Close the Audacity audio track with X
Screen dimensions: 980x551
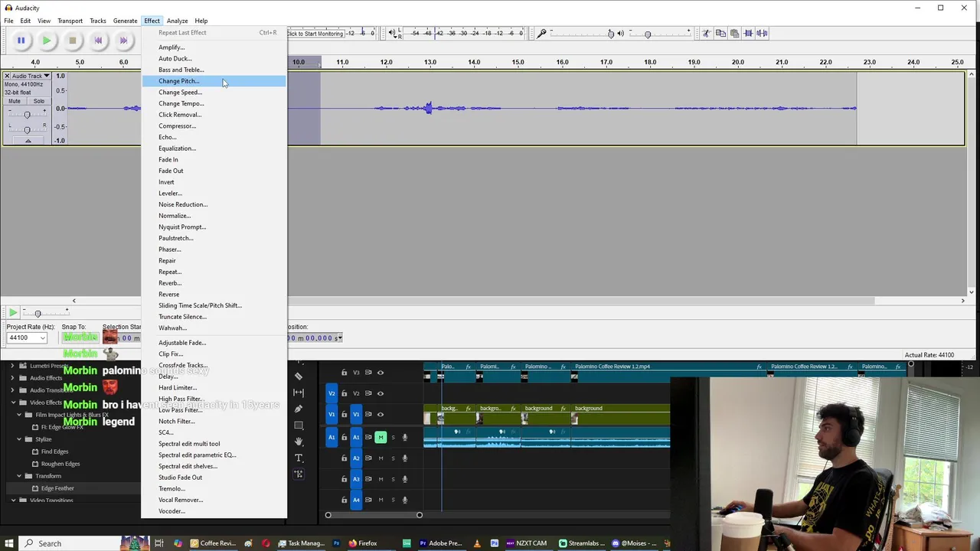(7, 76)
